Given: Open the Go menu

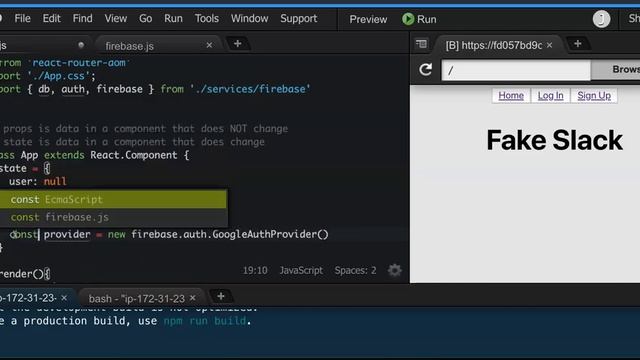Looking at the screenshot, I should [145, 19].
